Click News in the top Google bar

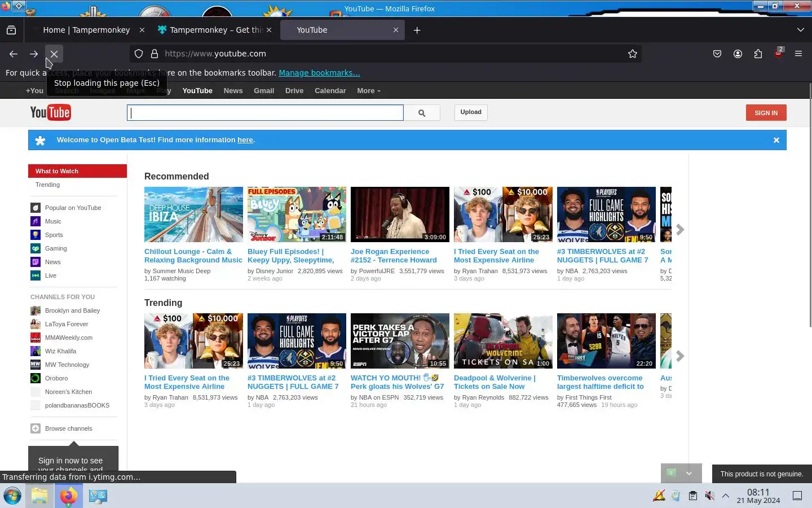[233, 90]
